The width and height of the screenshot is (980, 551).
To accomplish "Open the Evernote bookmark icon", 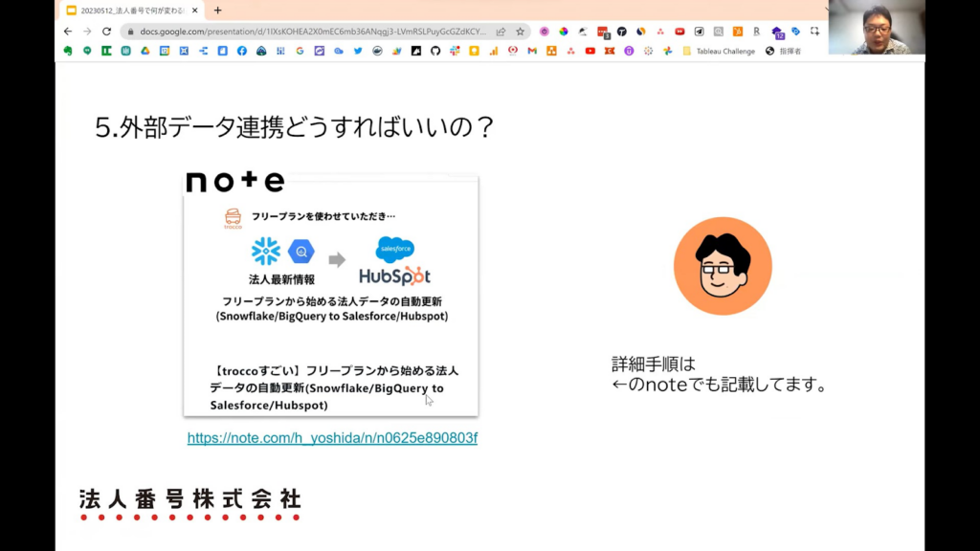I will pos(68,51).
